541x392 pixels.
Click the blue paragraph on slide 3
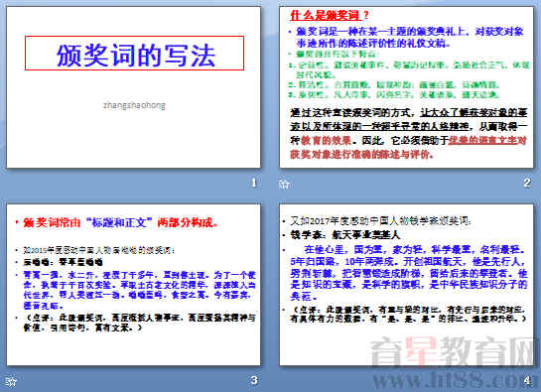tap(139, 290)
